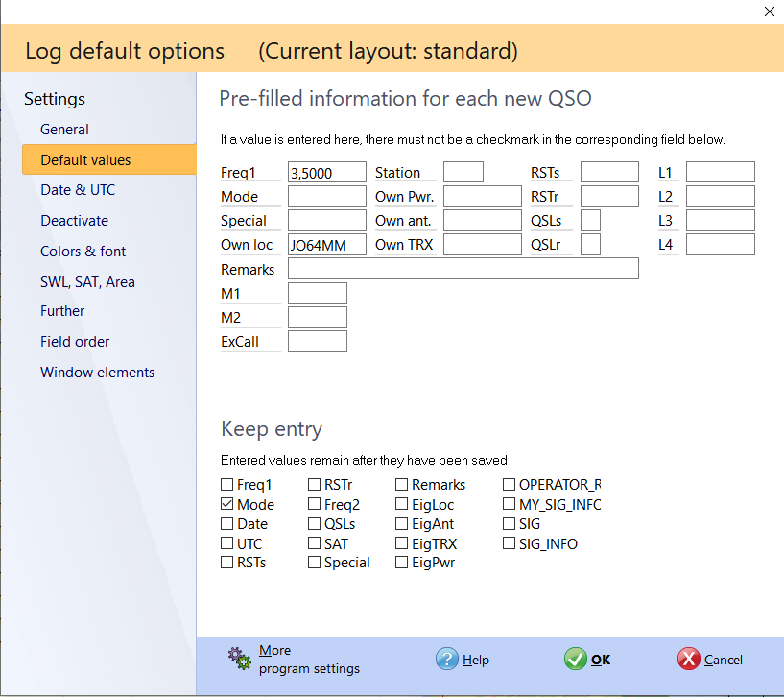784x697 pixels.
Task: Check the OPERATOR_R checkbox
Action: (x=509, y=484)
